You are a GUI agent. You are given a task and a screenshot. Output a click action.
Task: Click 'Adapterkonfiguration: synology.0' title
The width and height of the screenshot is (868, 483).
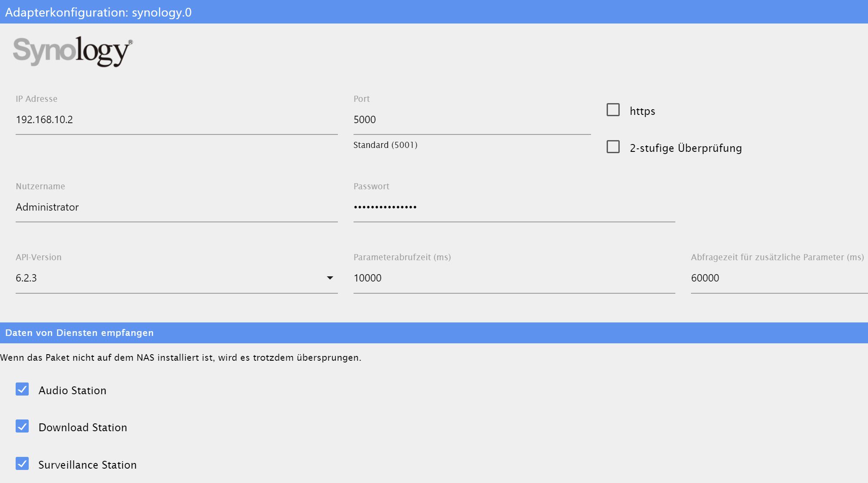(x=98, y=12)
